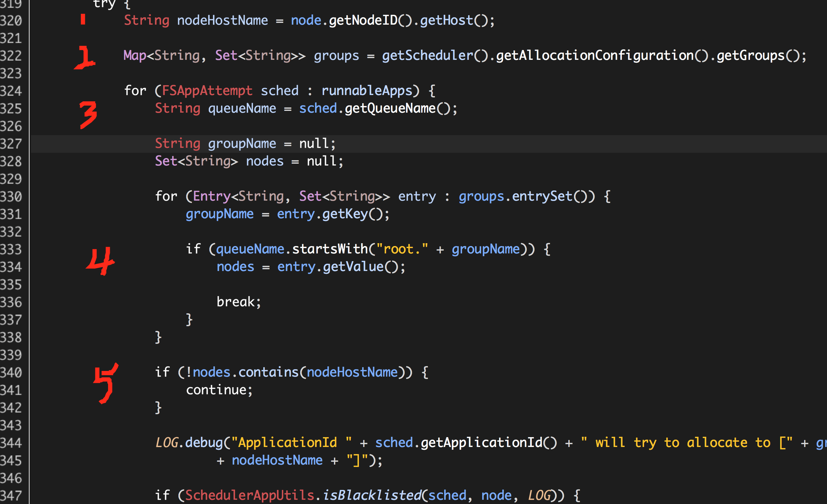The width and height of the screenshot is (827, 504).
Task: Click nodes declaration on line 328
Action: pyautogui.click(x=265, y=161)
